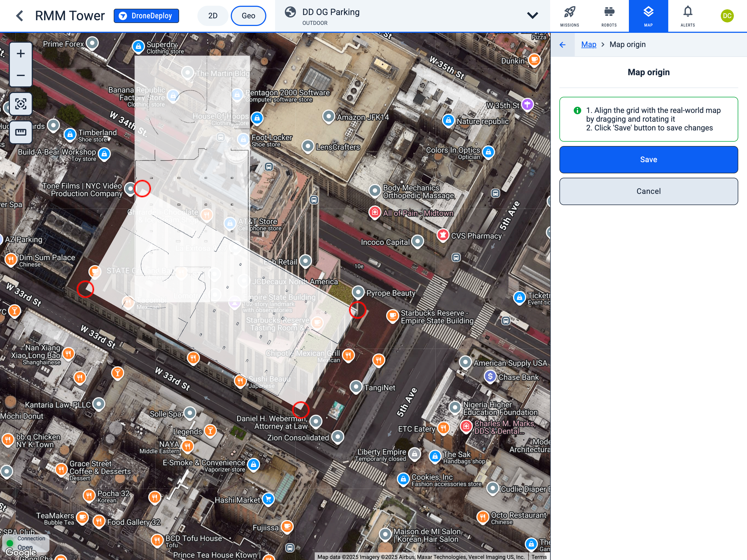Switch map view to 2D
Viewport: 747px width, 560px height.
[x=213, y=16]
